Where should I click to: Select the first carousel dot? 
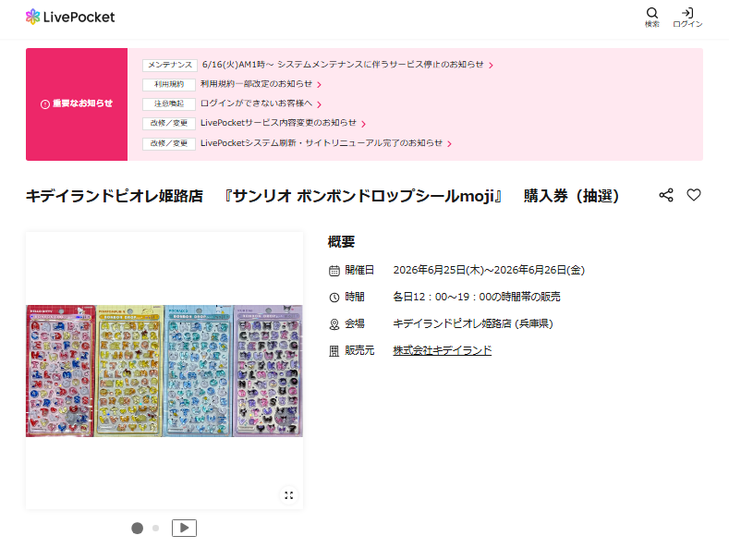(137, 529)
